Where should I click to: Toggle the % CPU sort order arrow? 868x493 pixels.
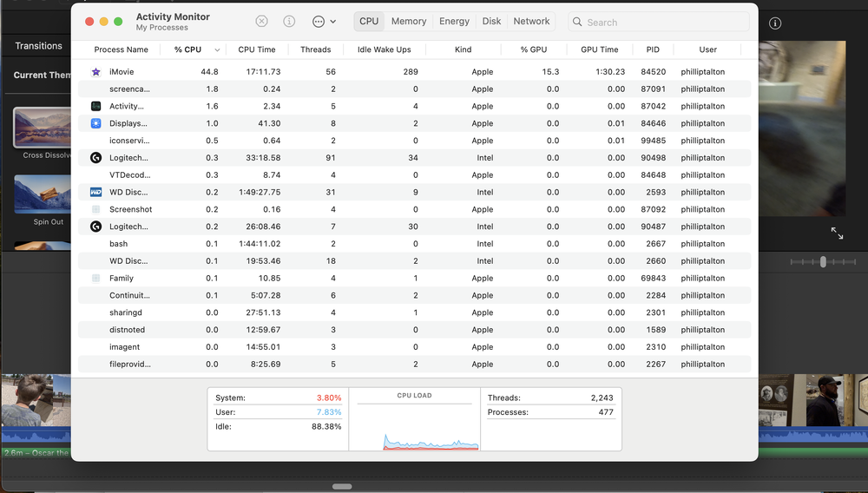tap(217, 49)
